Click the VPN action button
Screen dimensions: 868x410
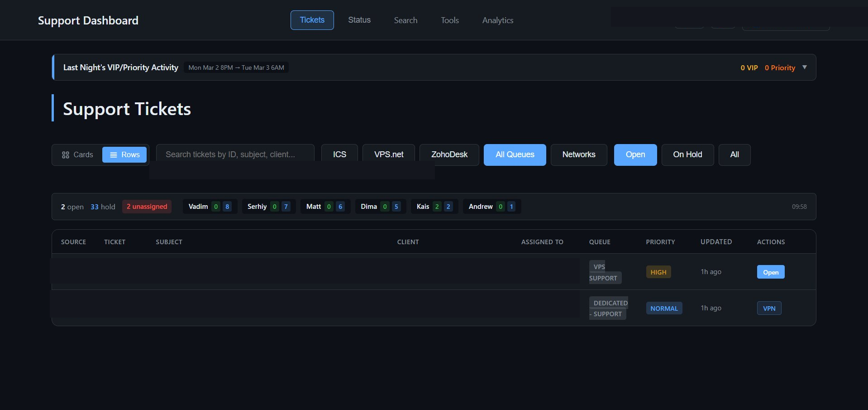pos(769,309)
